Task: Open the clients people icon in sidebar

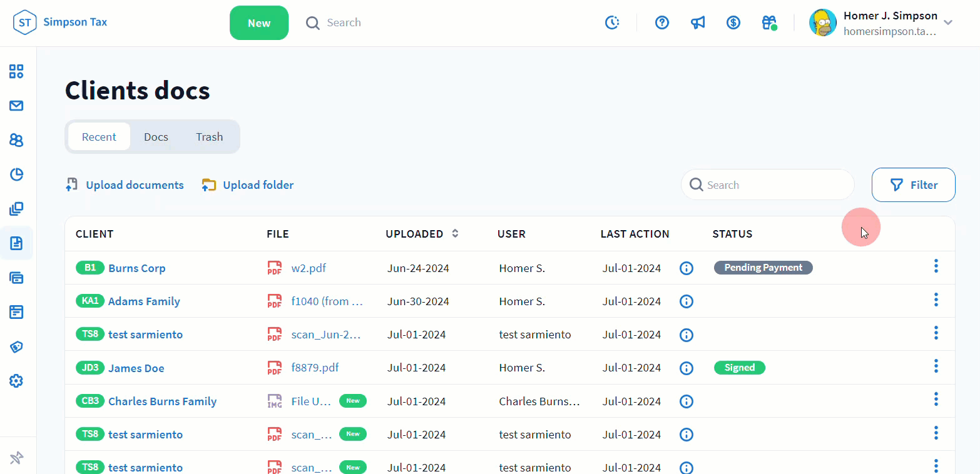Action: pyautogui.click(x=16, y=140)
